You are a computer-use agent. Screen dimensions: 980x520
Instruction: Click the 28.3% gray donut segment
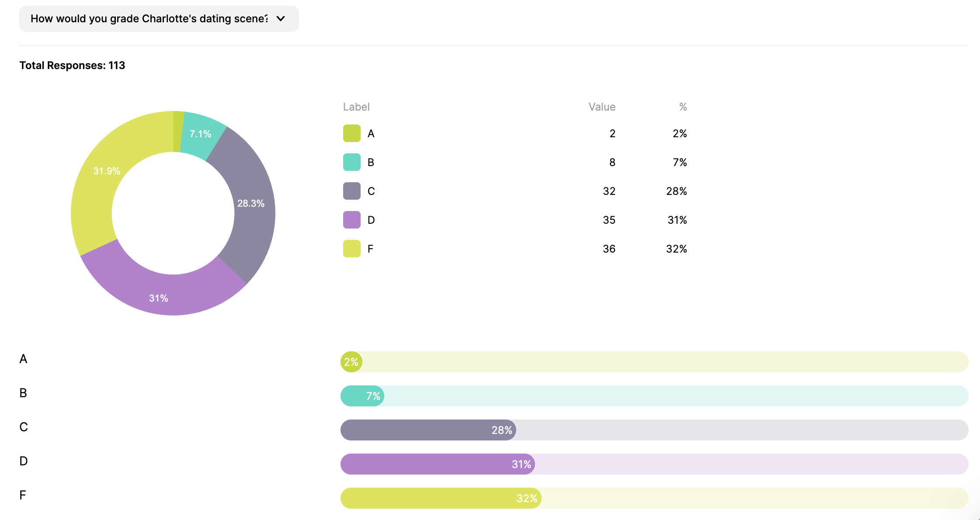coord(250,203)
